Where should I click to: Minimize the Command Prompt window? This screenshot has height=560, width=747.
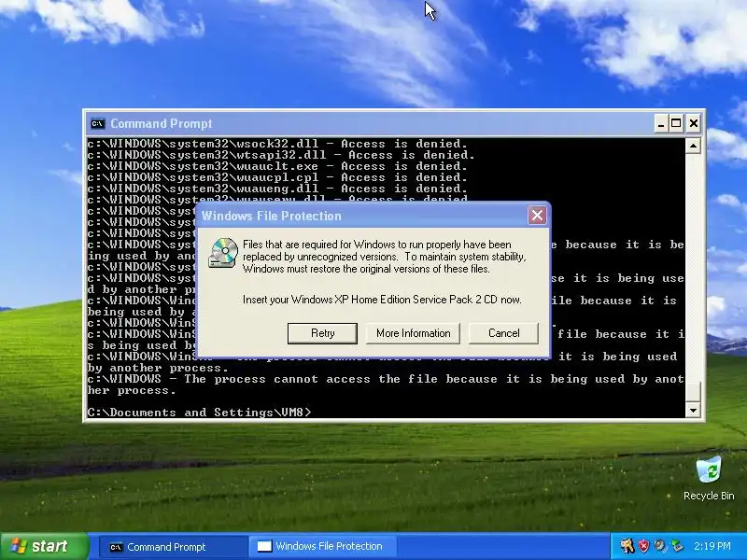pyautogui.click(x=661, y=124)
